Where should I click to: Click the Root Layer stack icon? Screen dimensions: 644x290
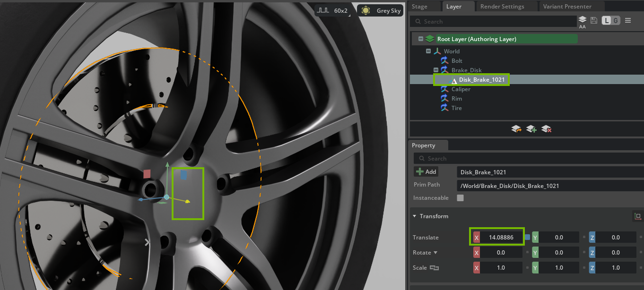429,39
